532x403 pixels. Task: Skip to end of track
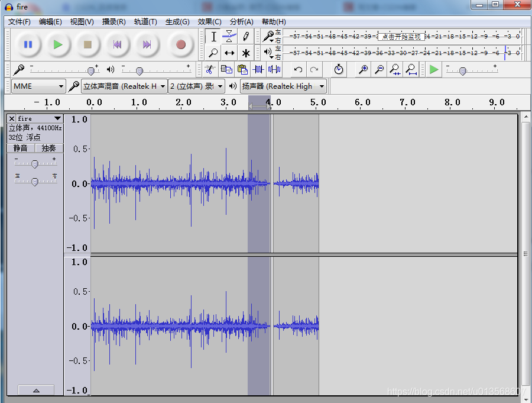coord(147,44)
